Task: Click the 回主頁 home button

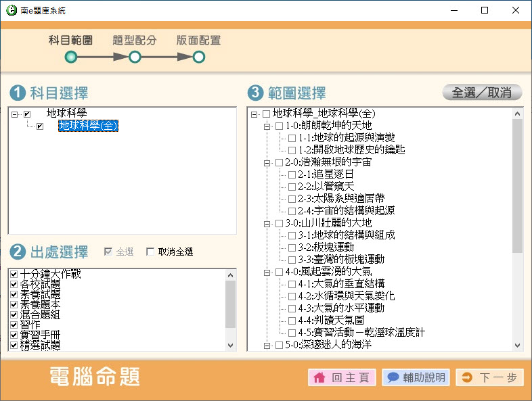Action: coord(342,377)
